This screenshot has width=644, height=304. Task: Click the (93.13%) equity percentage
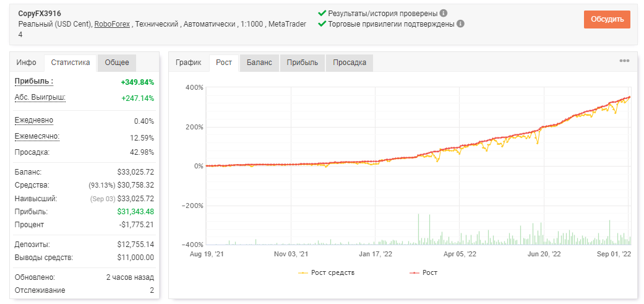pyautogui.click(x=102, y=186)
